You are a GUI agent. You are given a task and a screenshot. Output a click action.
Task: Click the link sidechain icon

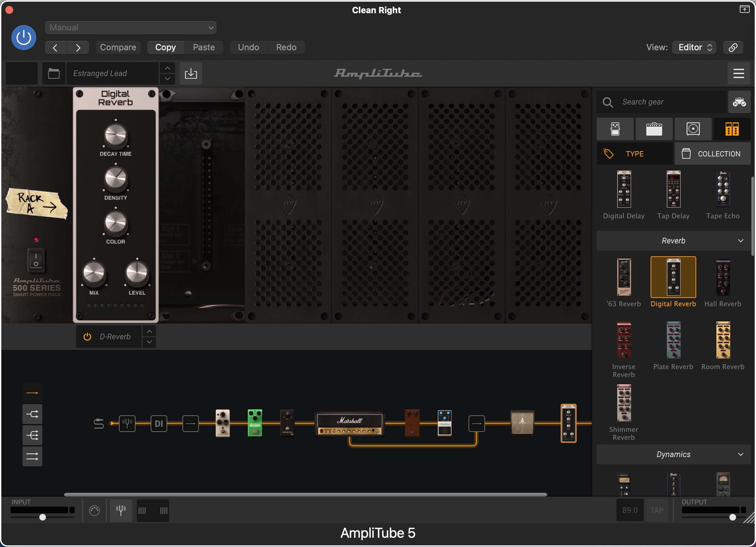click(x=733, y=47)
